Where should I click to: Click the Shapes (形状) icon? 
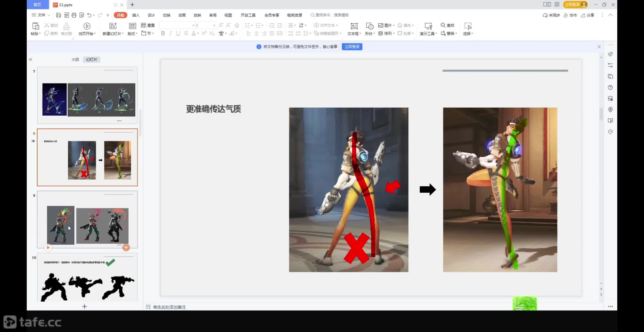(x=370, y=26)
